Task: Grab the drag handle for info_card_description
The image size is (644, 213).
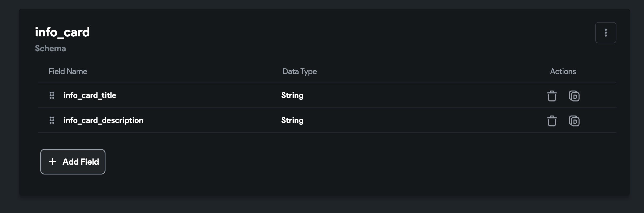Action: tap(52, 120)
